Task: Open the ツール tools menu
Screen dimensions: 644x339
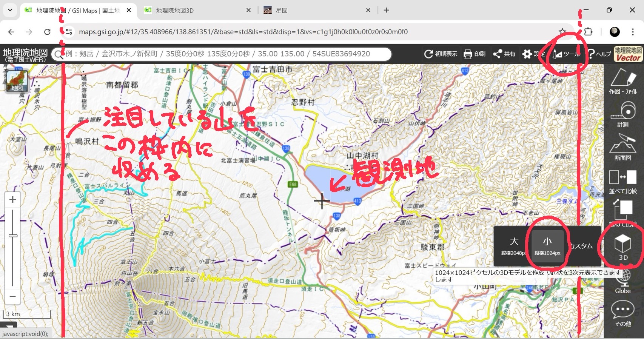Action: (x=566, y=54)
